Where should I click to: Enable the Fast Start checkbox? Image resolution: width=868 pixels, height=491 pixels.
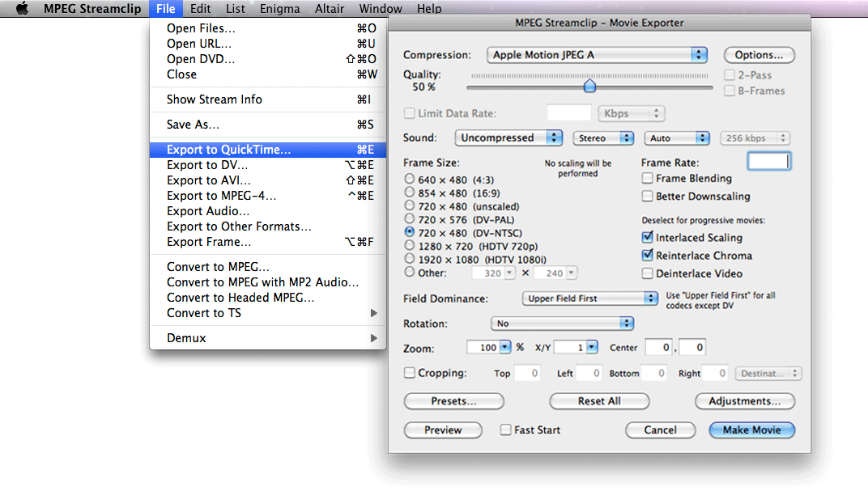coord(505,430)
